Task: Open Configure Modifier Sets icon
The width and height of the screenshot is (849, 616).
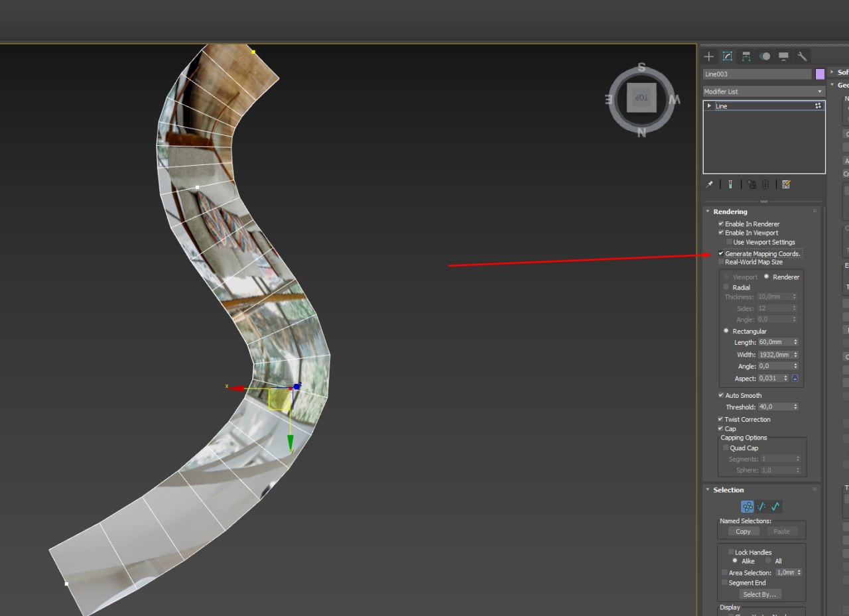Action: [786, 184]
